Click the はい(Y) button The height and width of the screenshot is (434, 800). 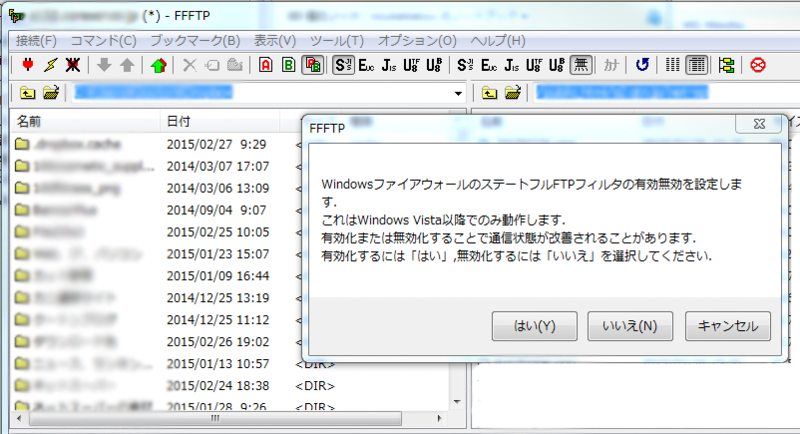point(535,326)
